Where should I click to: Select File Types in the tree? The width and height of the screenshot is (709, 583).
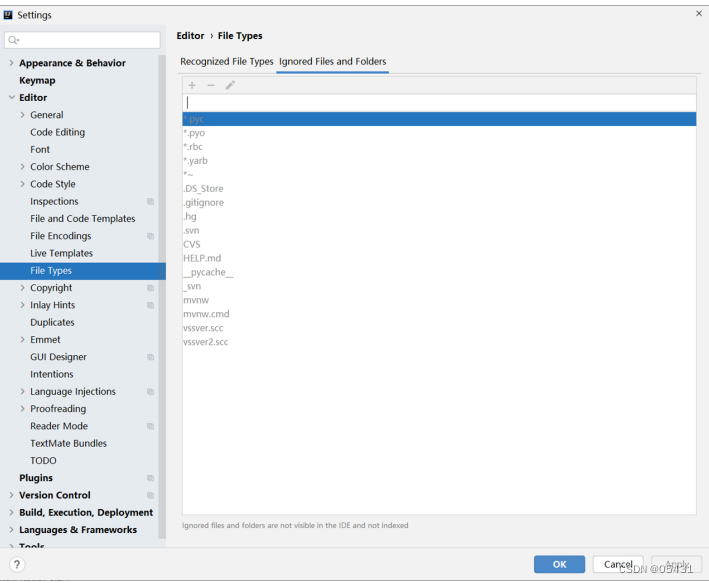point(82,270)
